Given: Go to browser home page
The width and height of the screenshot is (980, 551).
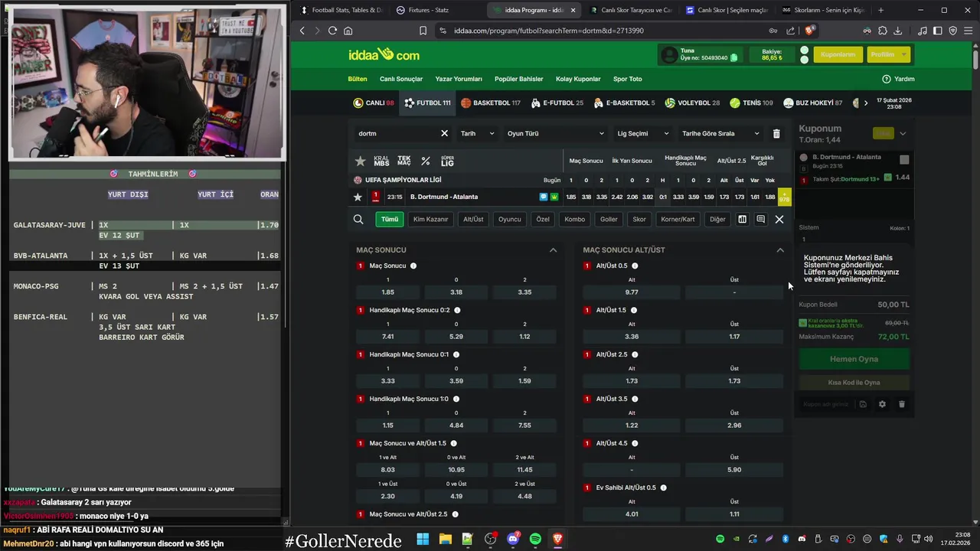Looking at the screenshot, I should [x=348, y=31].
